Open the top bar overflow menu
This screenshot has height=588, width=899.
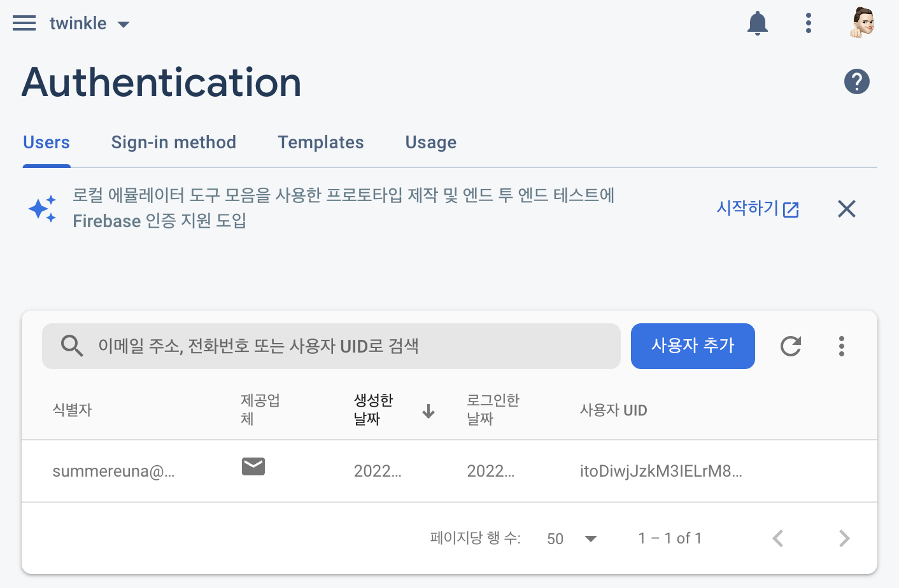(x=809, y=24)
